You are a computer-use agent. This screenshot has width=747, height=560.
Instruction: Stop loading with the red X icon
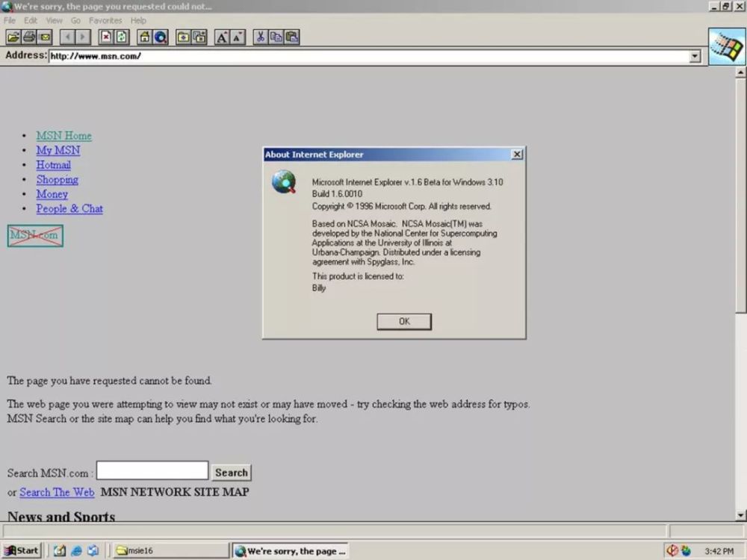[106, 37]
